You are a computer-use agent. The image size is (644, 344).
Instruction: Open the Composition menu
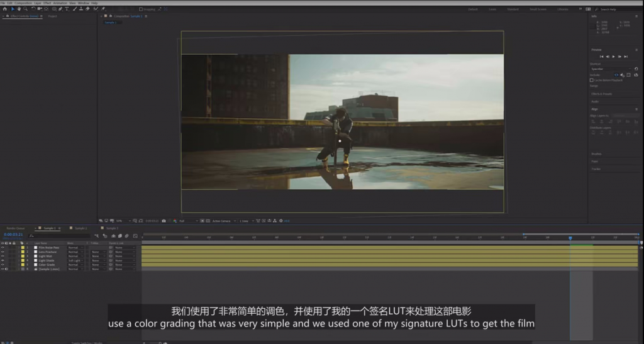pyautogui.click(x=23, y=3)
